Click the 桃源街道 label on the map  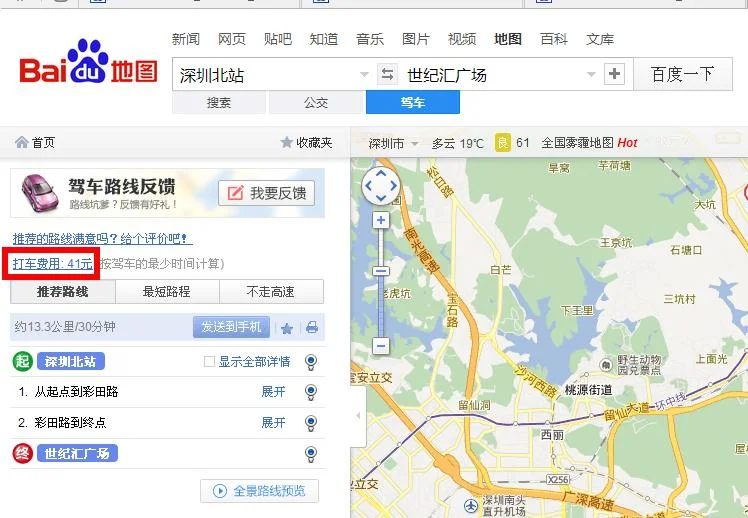588,390
